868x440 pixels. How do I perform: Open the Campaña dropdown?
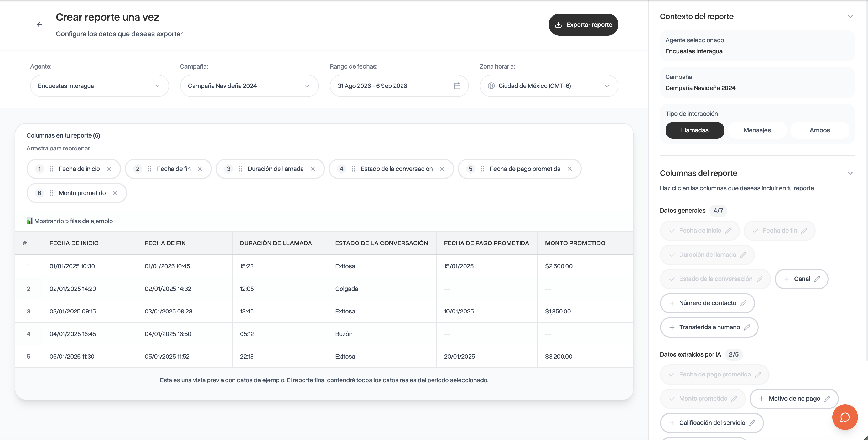(x=249, y=86)
